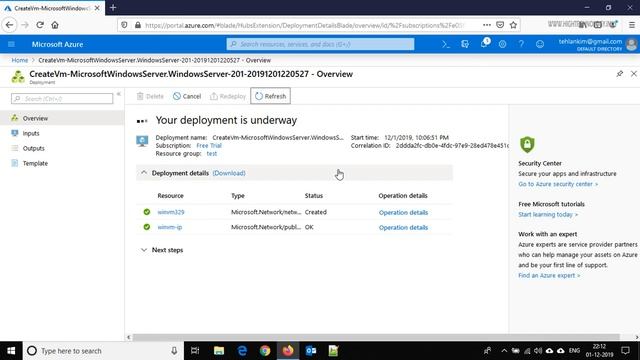Open Azure portal settings gear
Screen dimensions: 640x360
(x=502, y=44)
